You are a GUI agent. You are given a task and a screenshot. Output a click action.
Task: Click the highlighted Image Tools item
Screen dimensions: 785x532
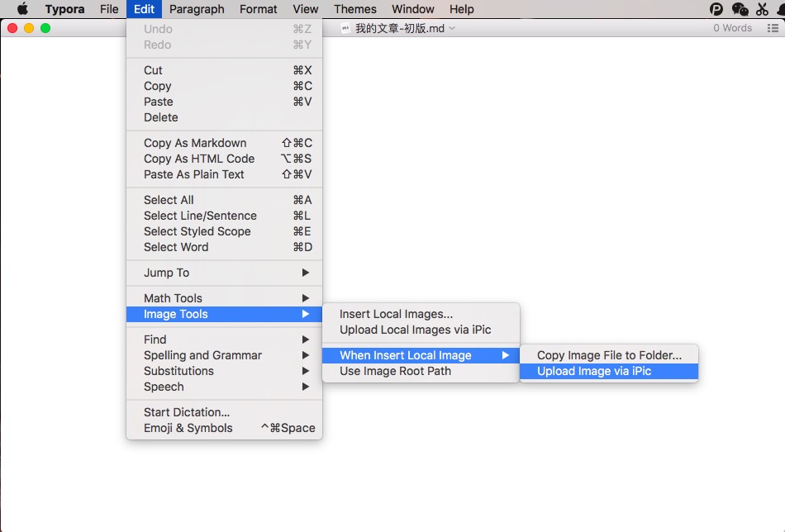tap(224, 314)
